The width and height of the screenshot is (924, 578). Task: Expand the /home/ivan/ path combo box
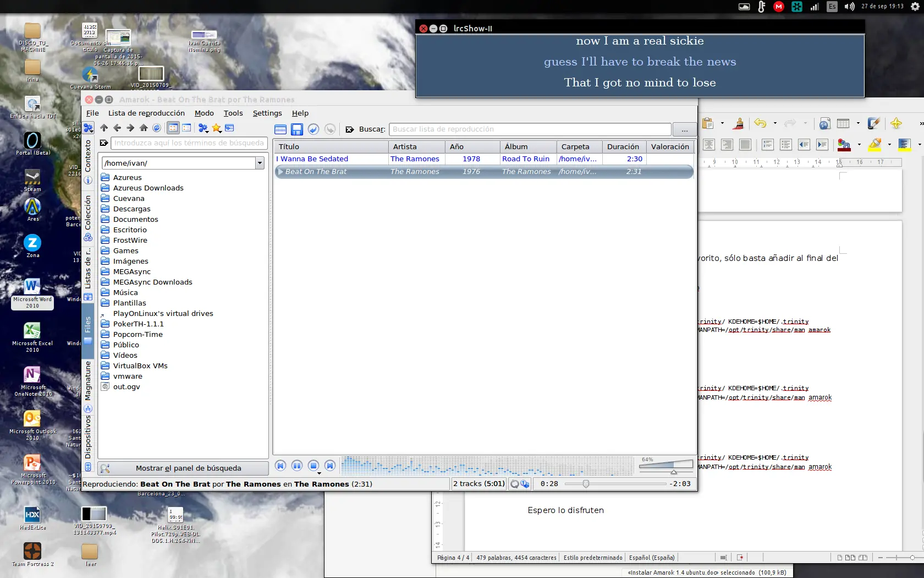coord(260,163)
